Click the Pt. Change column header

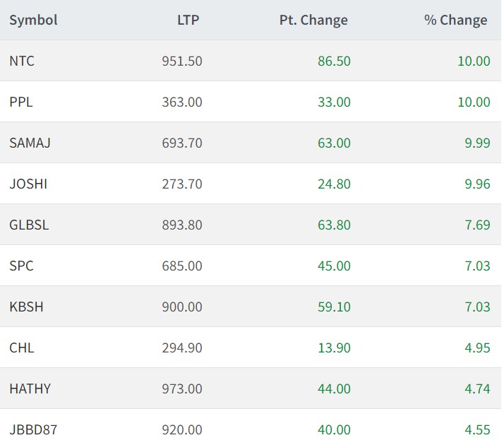click(x=313, y=20)
